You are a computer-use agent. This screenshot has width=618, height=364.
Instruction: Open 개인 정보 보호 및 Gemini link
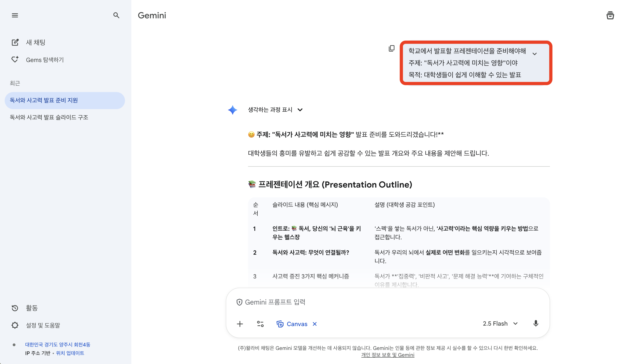[x=387, y=355]
